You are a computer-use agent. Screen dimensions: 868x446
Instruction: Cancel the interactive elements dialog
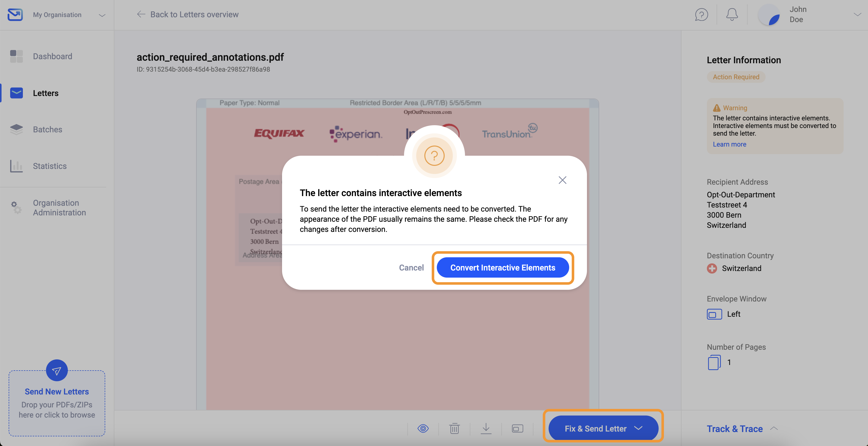pos(411,267)
